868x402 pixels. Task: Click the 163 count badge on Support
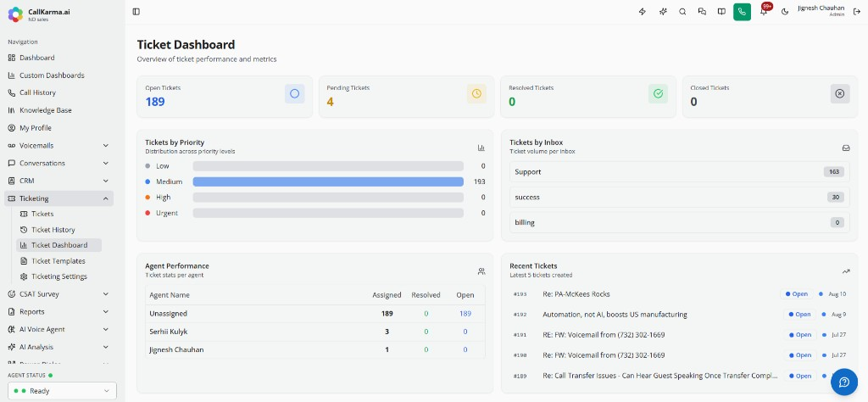(x=834, y=171)
